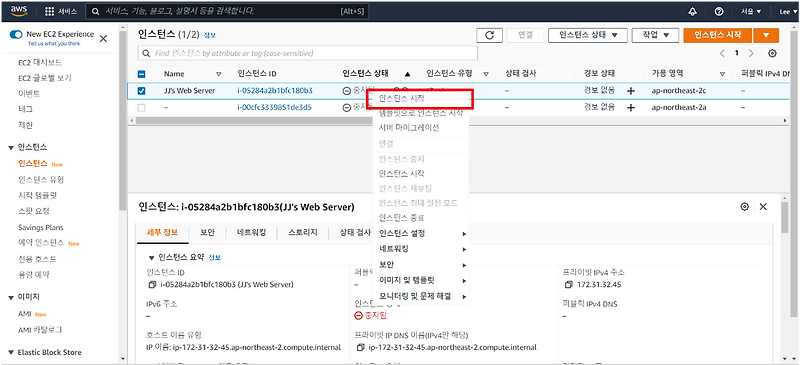The width and height of the screenshot is (800, 365).
Task: Open the 서비스 grid menu icon
Action: (x=49, y=11)
